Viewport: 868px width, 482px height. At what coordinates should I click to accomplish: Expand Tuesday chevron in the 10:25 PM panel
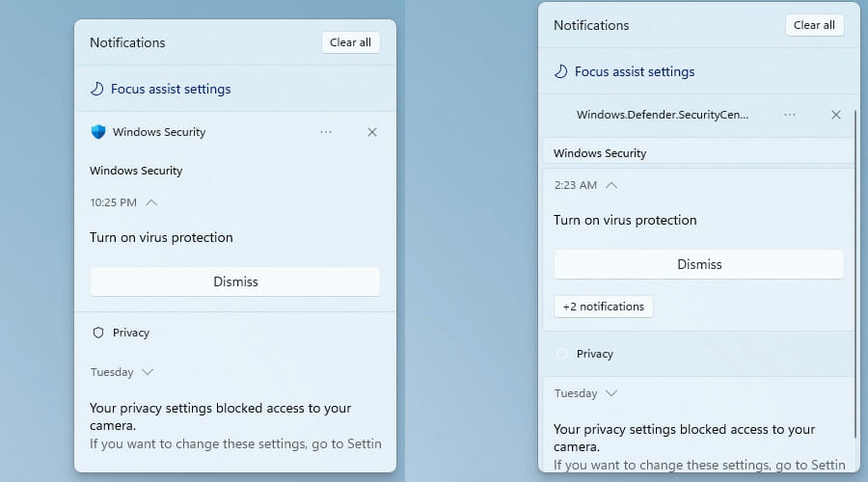[x=148, y=372]
